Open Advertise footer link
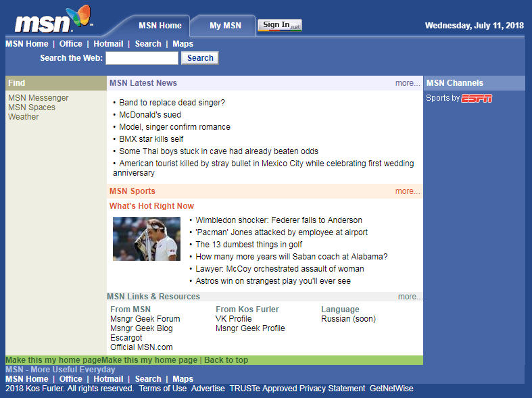The width and height of the screenshot is (532, 398). tap(208, 389)
